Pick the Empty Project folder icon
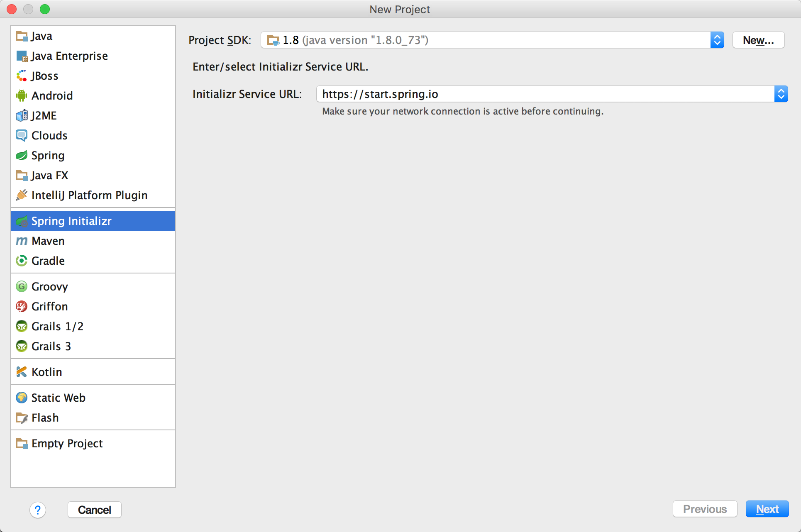The width and height of the screenshot is (801, 532). (22, 444)
